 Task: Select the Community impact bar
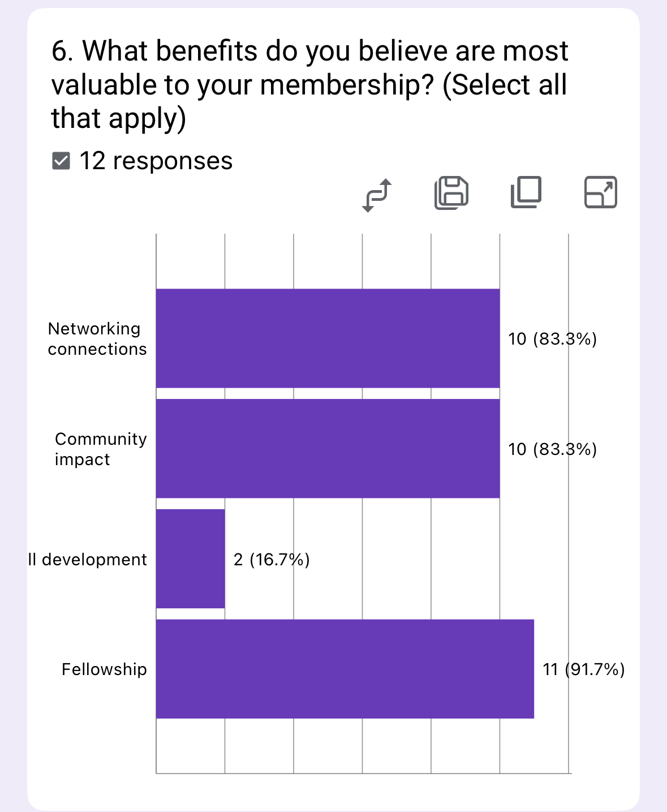[x=328, y=449]
